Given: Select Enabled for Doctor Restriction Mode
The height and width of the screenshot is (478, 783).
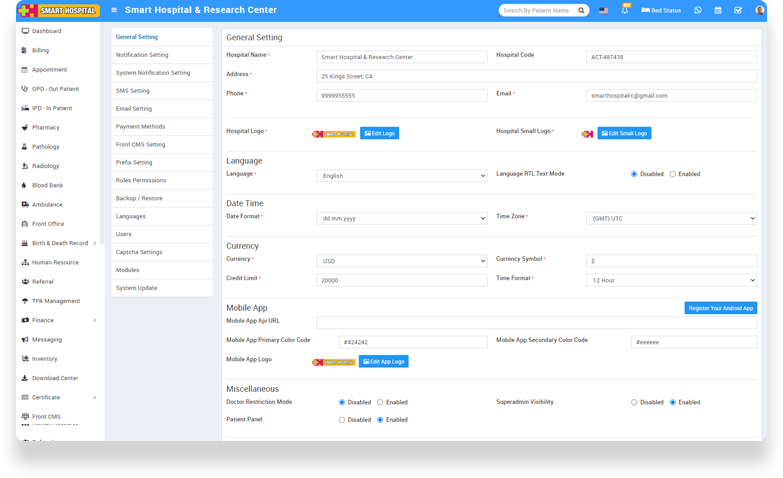Looking at the screenshot, I should pos(380,402).
